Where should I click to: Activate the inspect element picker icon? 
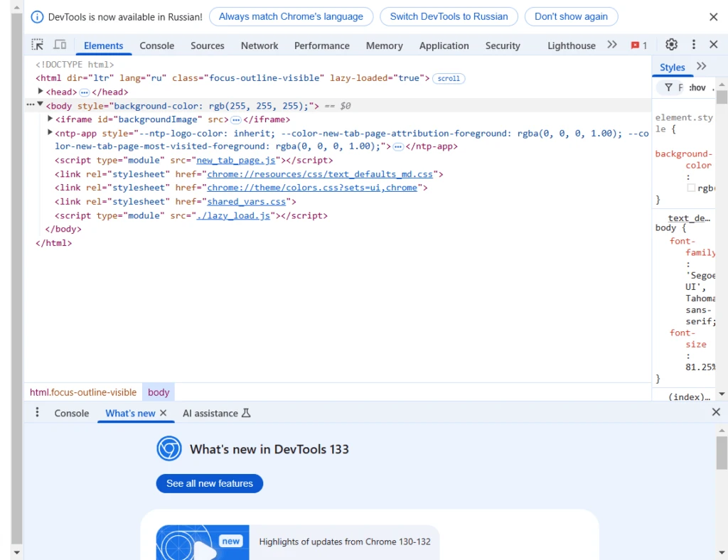(37, 45)
